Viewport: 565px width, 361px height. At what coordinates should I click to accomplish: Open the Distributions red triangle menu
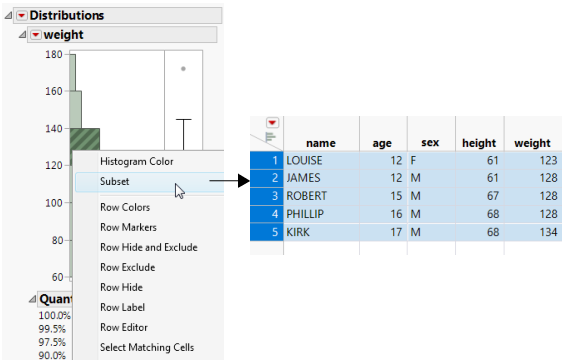coord(22,15)
